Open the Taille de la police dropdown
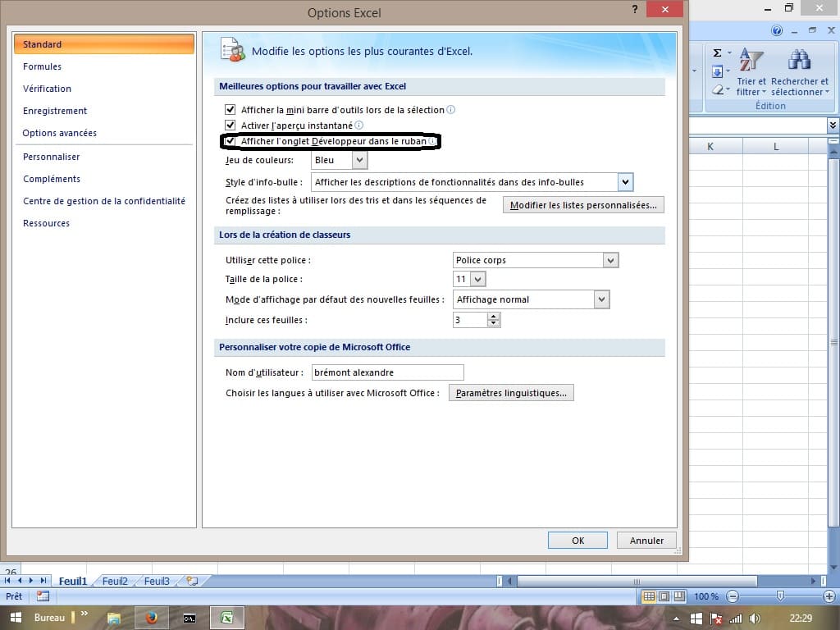This screenshot has height=630, width=840. click(x=478, y=280)
